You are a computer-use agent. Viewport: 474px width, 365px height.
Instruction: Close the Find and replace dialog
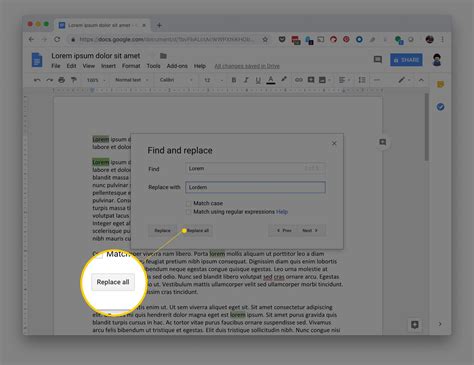tap(334, 143)
